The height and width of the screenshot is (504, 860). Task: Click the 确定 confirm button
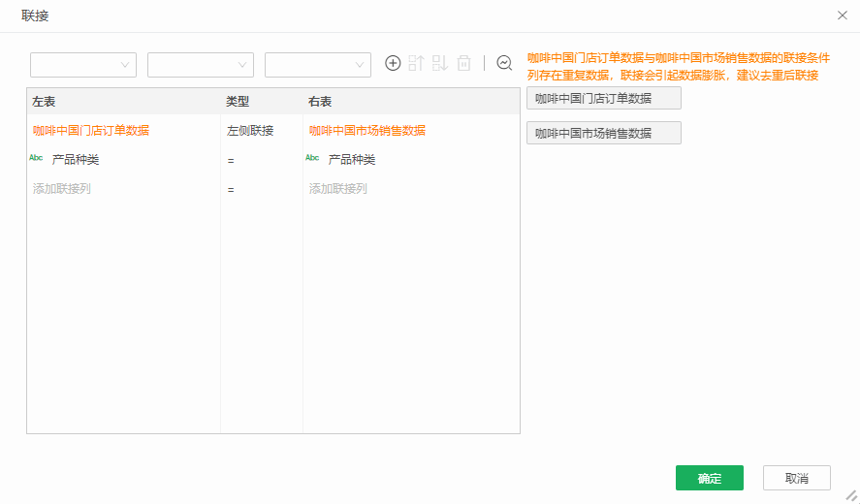click(x=709, y=478)
